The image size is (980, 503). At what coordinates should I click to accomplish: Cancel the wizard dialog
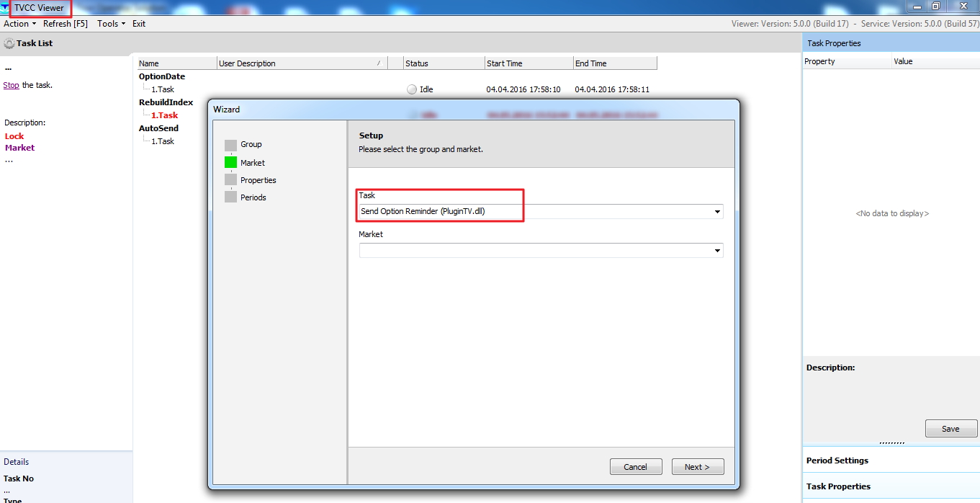pos(635,467)
